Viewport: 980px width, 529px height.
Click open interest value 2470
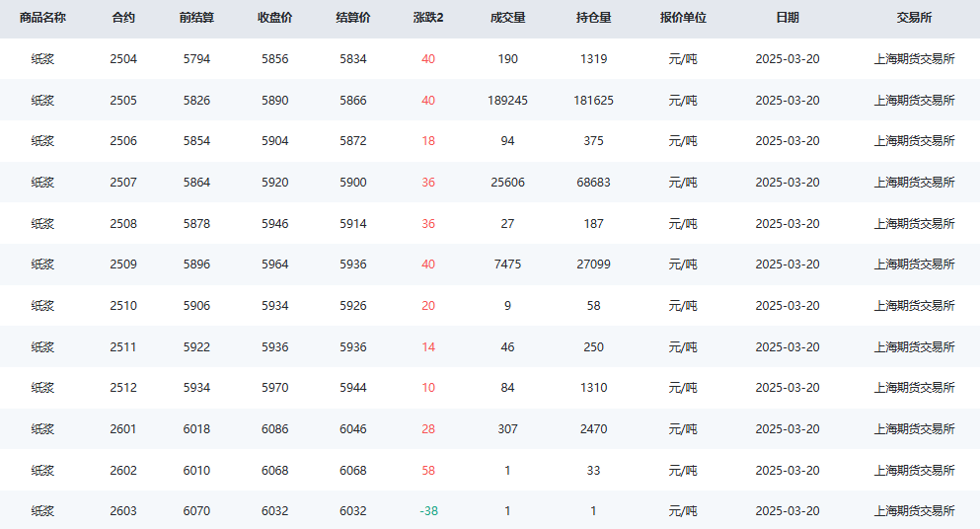(x=593, y=428)
